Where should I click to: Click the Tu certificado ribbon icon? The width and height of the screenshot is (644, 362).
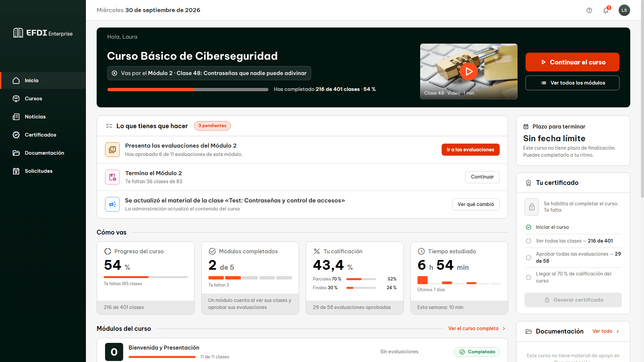click(529, 183)
